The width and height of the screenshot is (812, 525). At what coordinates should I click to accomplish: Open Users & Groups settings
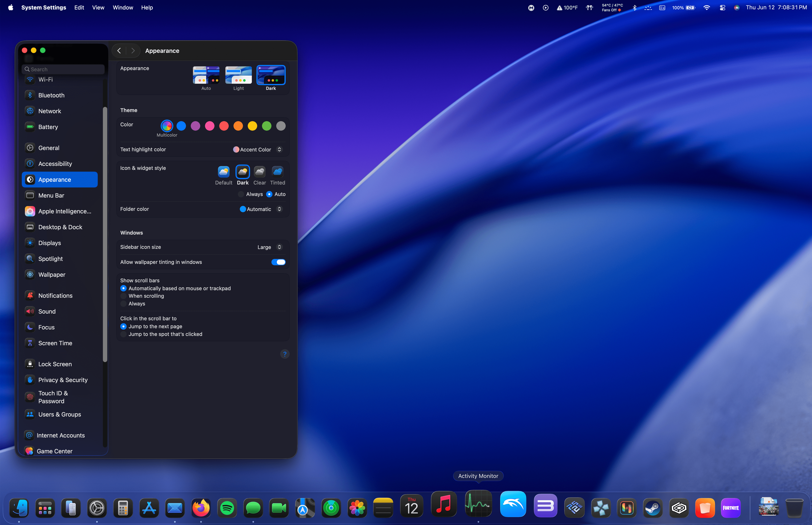pyautogui.click(x=60, y=415)
